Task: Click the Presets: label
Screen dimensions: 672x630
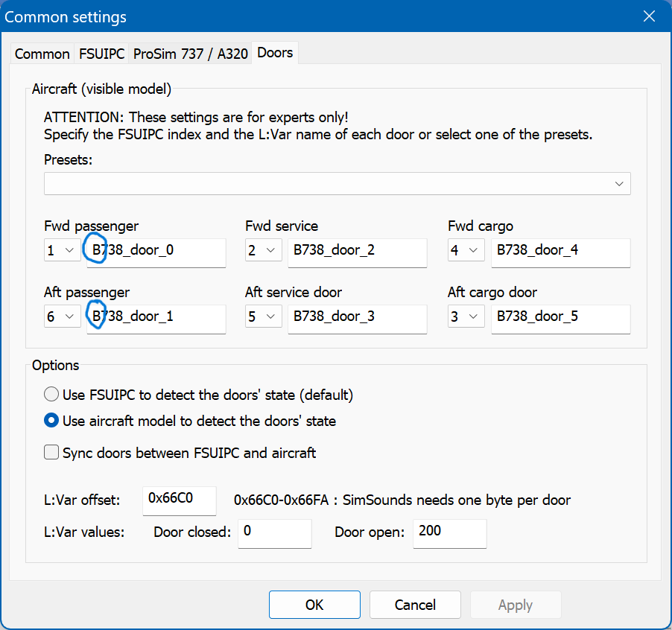Action: pos(68,160)
